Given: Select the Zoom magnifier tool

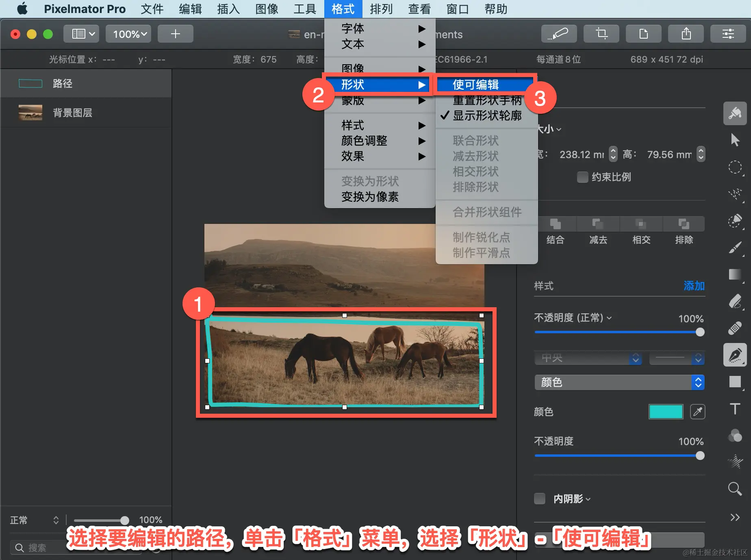Looking at the screenshot, I should (735, 489).
